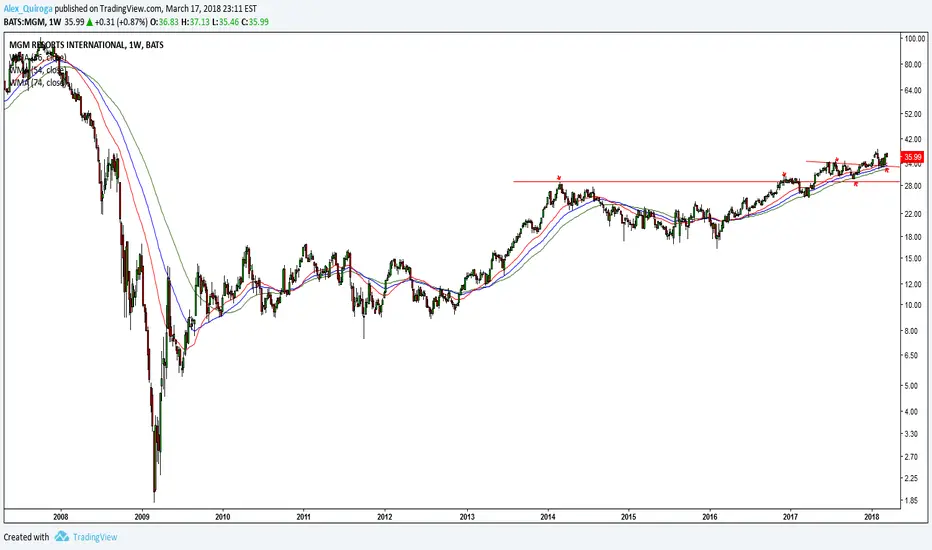Viewport: 932px width, 550px height.
Task: Click the WMA (74, close) indicator label
Action: (37, 83)
